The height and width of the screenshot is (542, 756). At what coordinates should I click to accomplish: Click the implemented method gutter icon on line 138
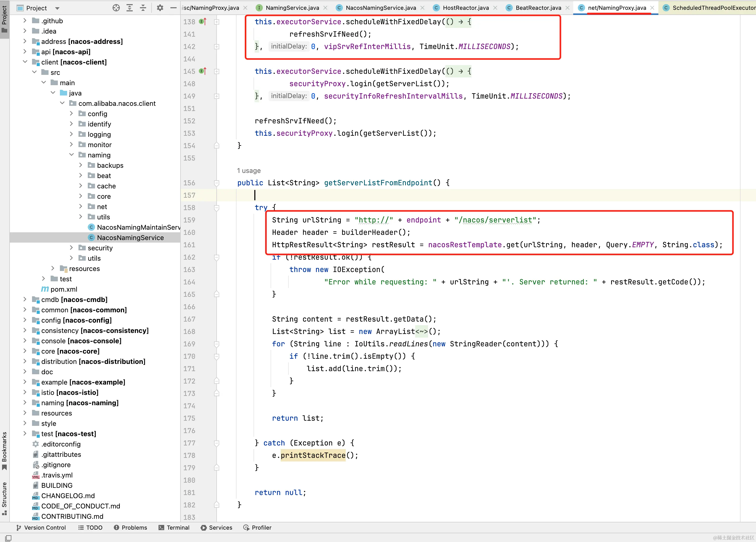coord(203,22)
